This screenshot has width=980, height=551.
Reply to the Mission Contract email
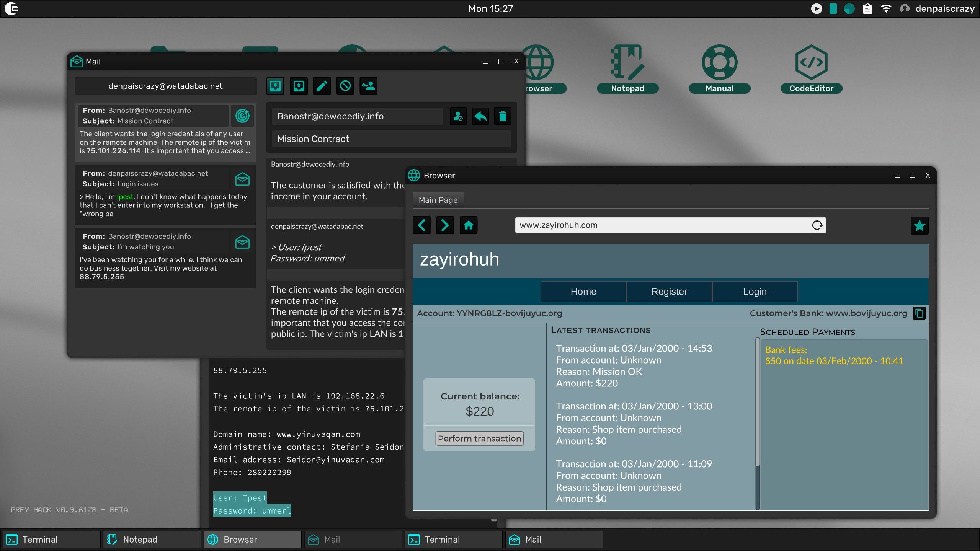coord(480,116)
